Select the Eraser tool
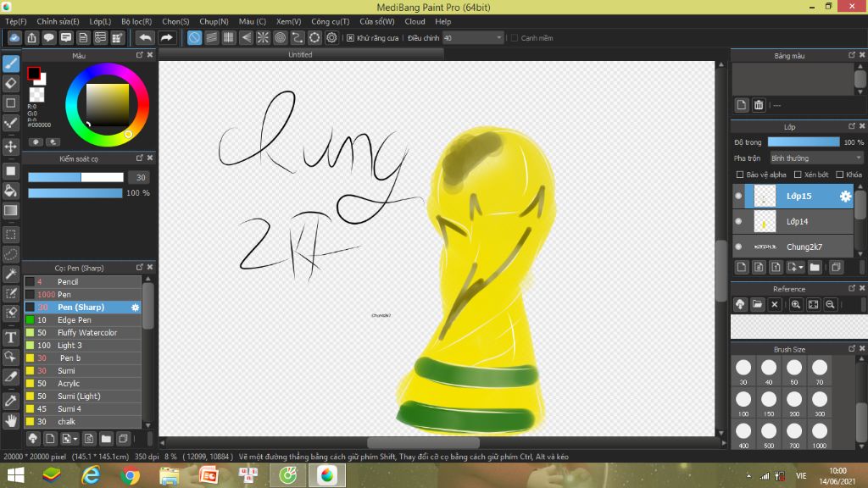The image size is (868, 488). [x=10, y=84]
